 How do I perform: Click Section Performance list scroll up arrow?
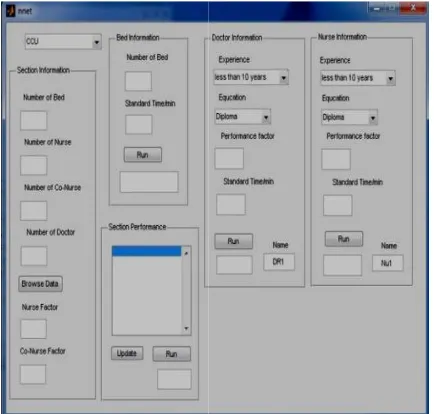click(x=186, y=254)
